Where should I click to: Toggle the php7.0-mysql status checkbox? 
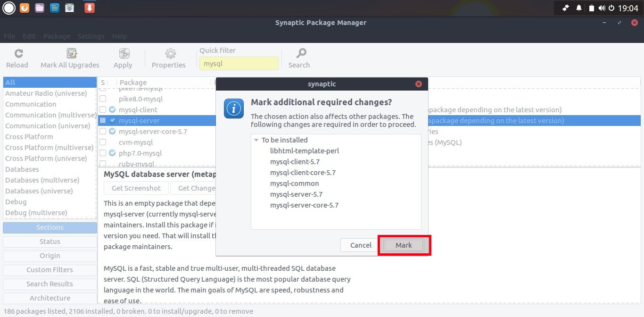click(103, 153)
